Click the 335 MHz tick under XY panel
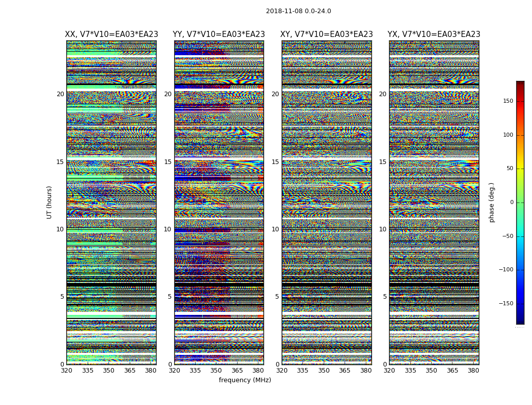 [x=302, y=371]
